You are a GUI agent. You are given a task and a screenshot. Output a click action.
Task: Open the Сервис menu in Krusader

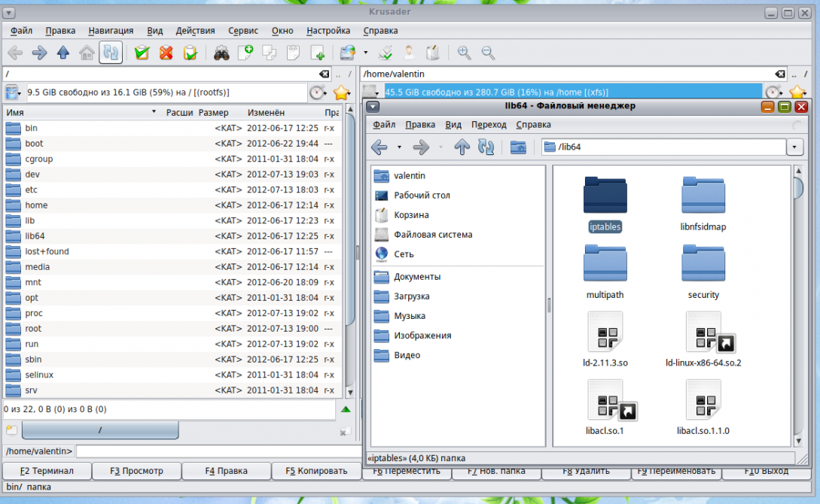(242, 31)
